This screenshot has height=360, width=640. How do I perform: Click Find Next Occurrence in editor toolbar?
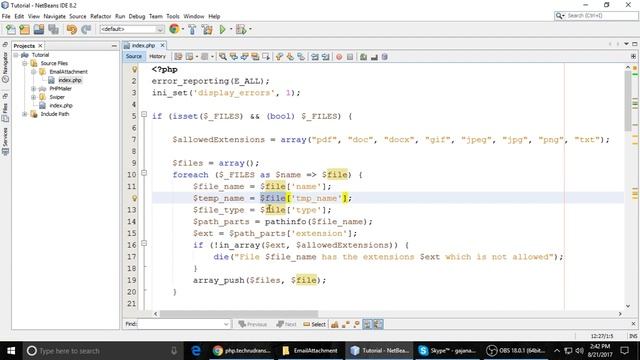(244, 57)
